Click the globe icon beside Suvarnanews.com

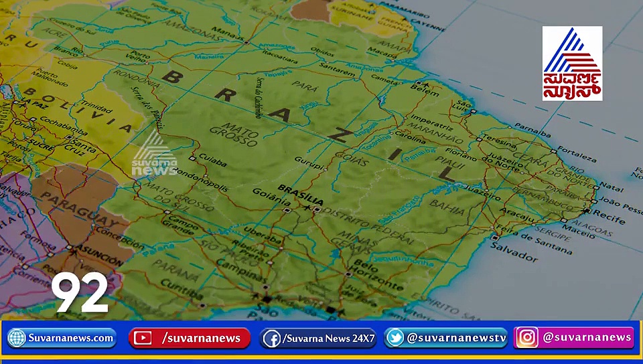[x=17, y=338]
